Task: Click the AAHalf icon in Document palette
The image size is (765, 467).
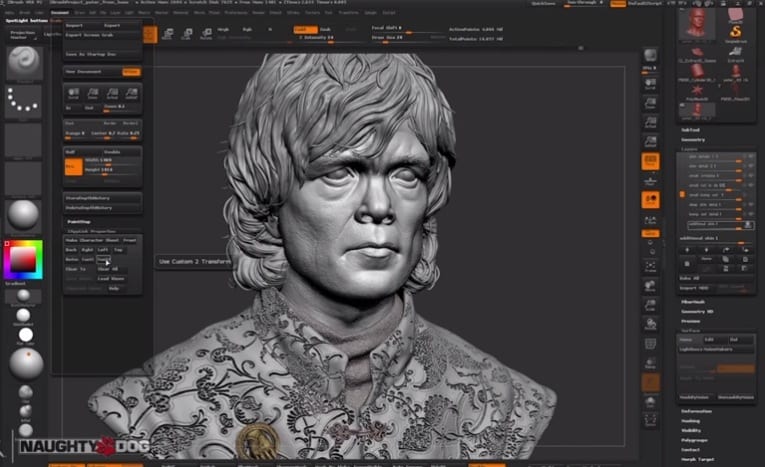Action: click(x=131, y=93)
